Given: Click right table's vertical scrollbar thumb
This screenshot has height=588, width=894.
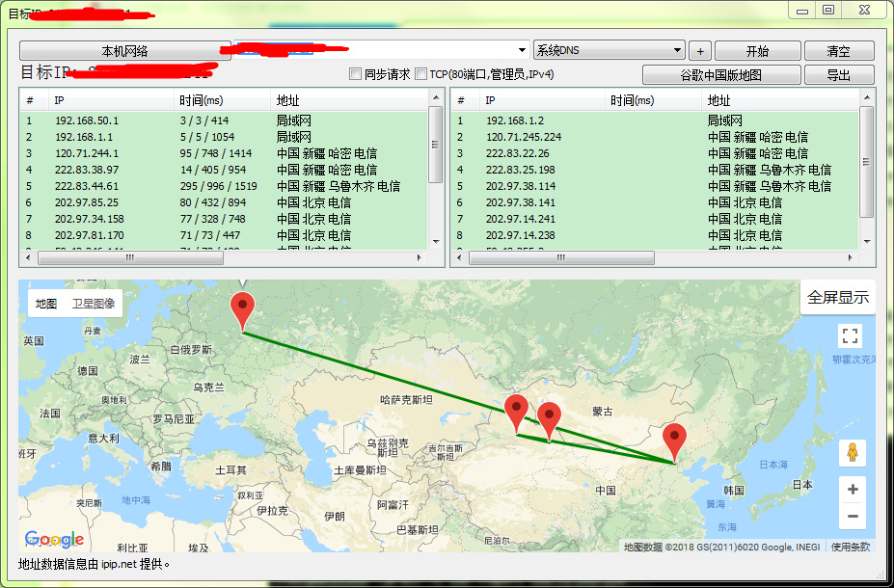Looking at the screenshot, I should pos(867,162).
